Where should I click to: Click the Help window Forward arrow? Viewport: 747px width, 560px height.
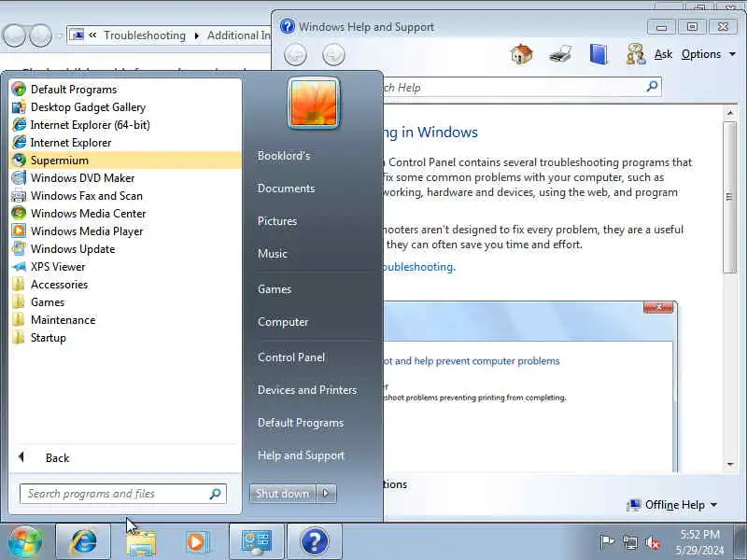coord(333,54)
